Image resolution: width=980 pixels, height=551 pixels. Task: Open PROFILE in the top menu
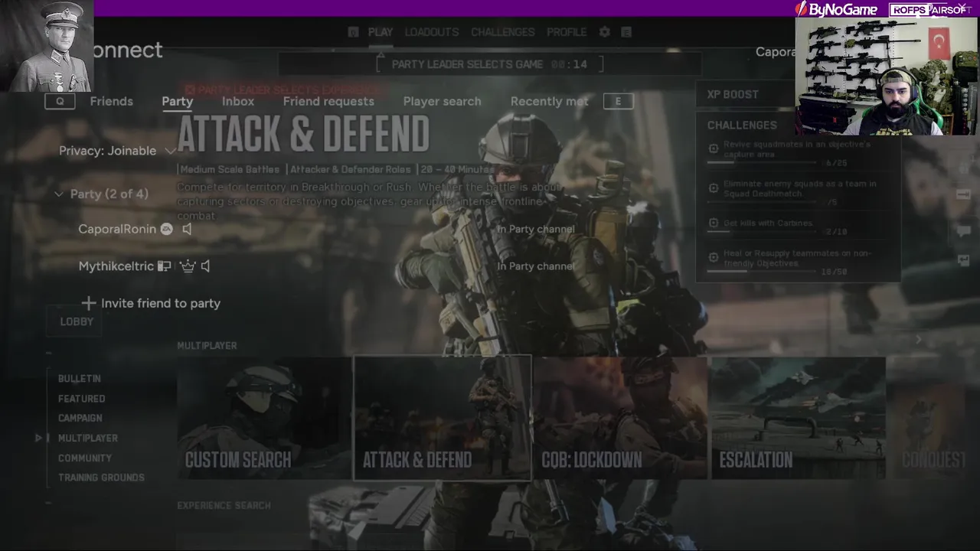click(x=567, y=32)
